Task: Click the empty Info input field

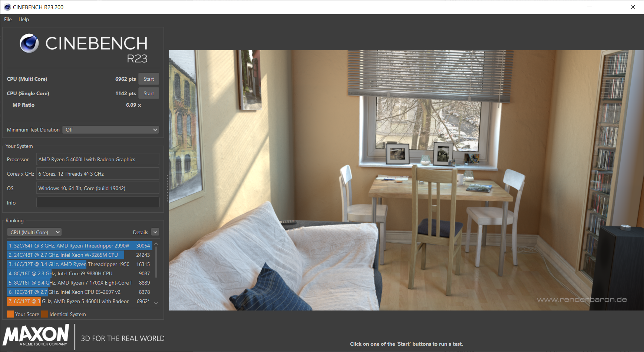Action: click(x=98, y=203)
